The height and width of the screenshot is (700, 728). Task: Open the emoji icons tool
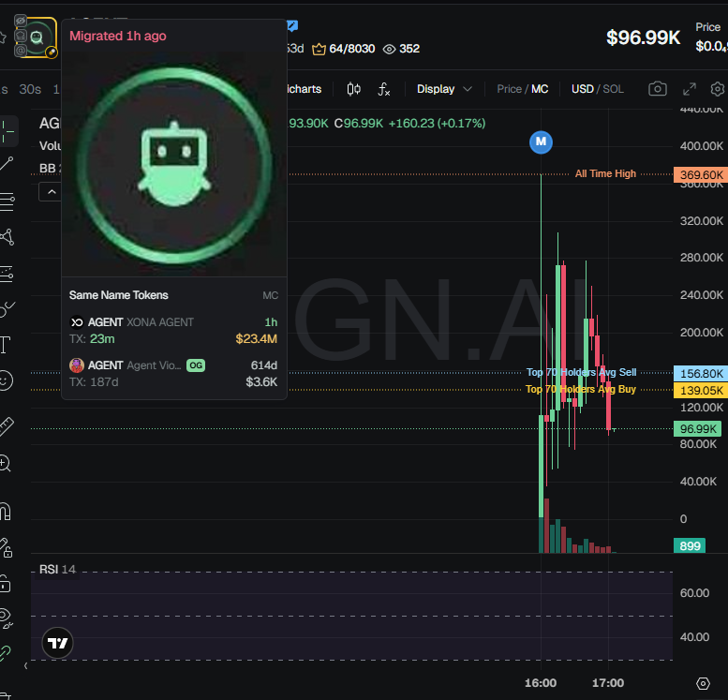[x=6, y=380]
